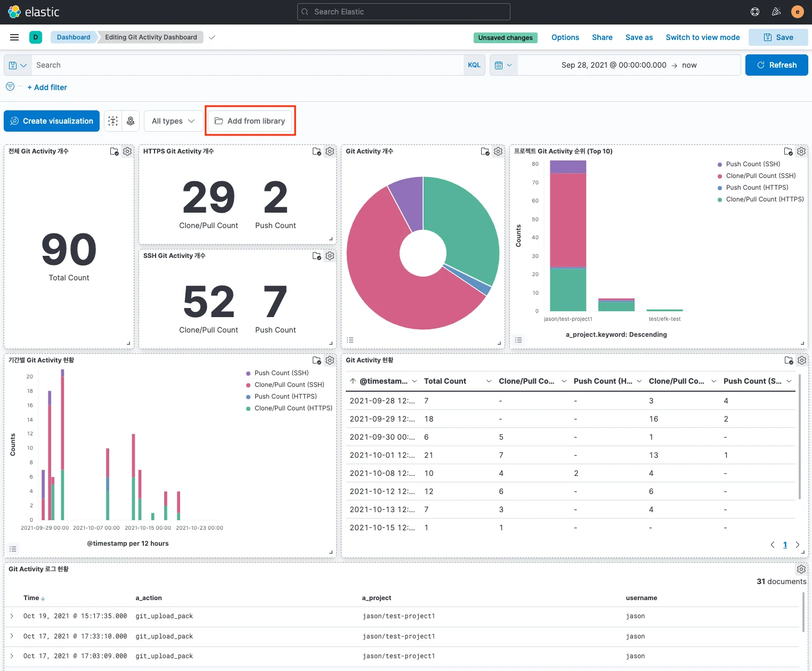812x671 pixels.
Task: Open the All types dropdown
Action: pos(173,121)
